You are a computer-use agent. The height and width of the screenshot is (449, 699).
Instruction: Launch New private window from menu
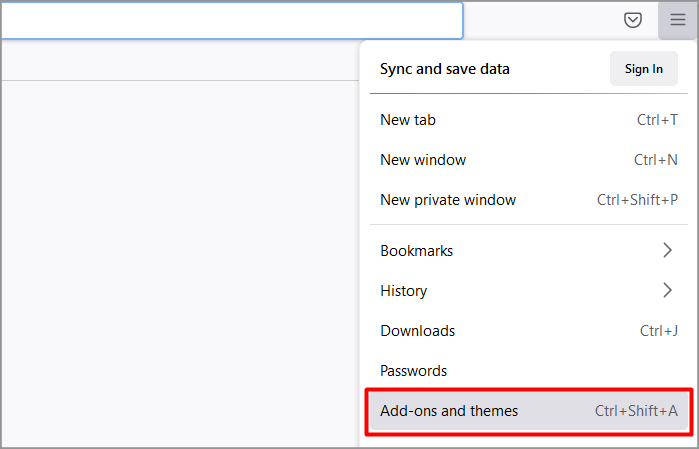[448, 200]
